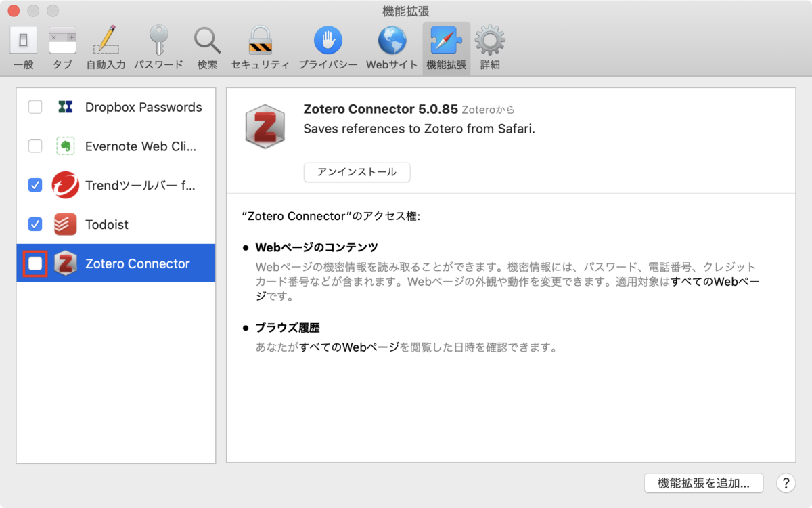Viewport: 812px width, 508px height.
Task: Uncheck the Trendツールバー extension checkbox
Action: point(35,185)
